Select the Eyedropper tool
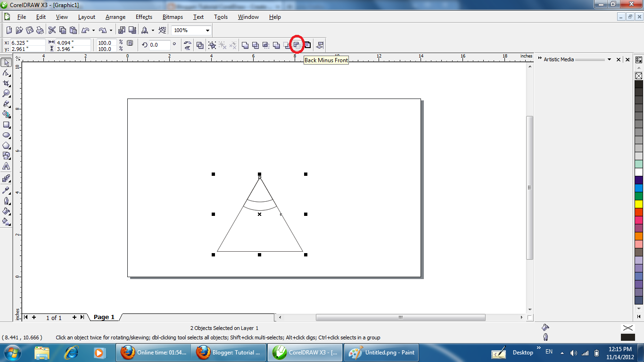644x362 pixels. [7, 190]
